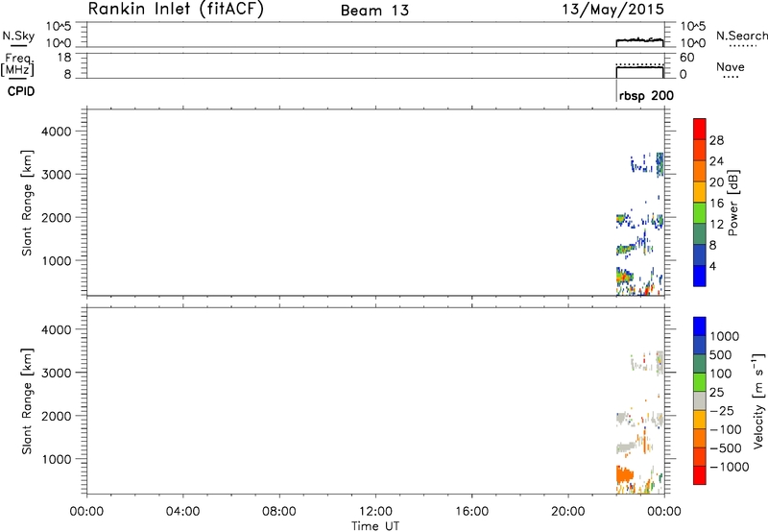Screen dimensions: 768x532
Task: Click the red swatch above 28 dB
Action: click(700, 129)
